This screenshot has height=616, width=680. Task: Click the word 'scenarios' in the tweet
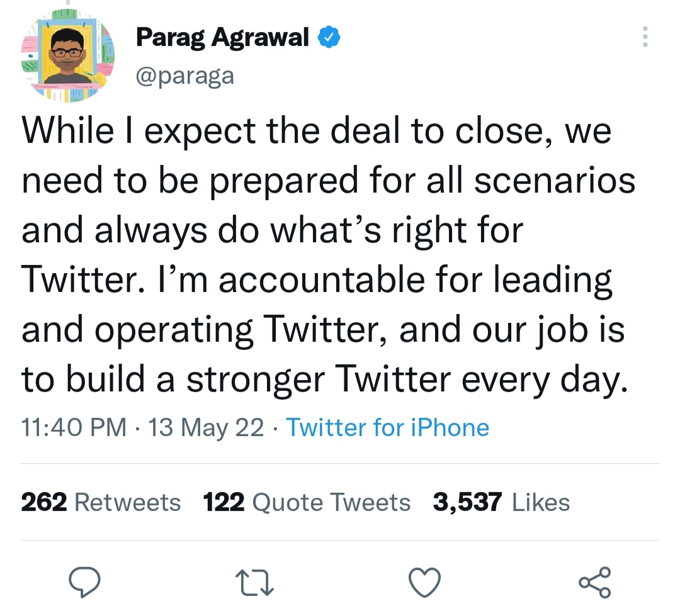pos(554,181)
